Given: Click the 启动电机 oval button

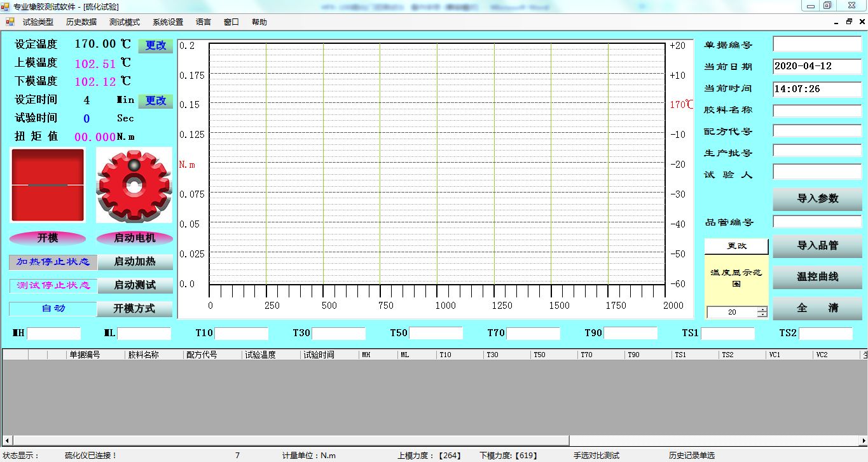Looking at the screenshot, I should [x=135, y=238].
